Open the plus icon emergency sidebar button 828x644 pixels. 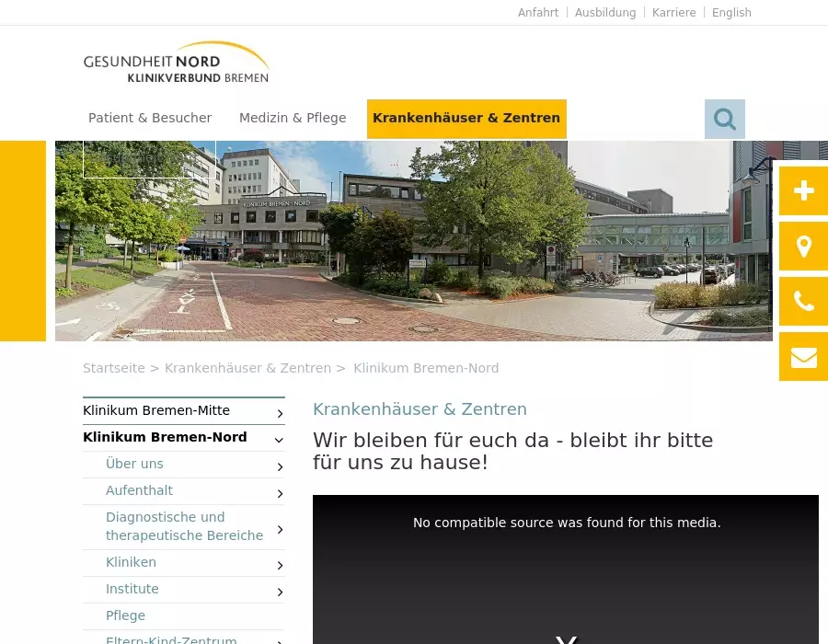pyautogui.click(x=803, y=191)
